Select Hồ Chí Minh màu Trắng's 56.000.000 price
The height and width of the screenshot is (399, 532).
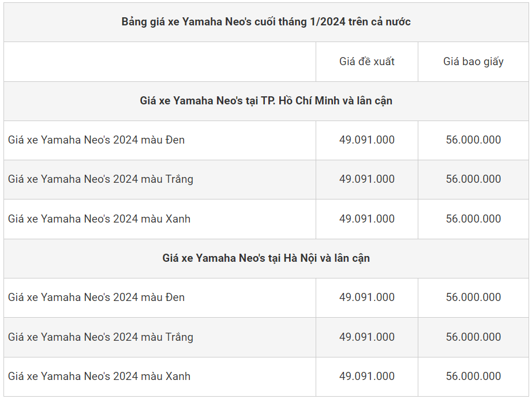coord(473,179)
